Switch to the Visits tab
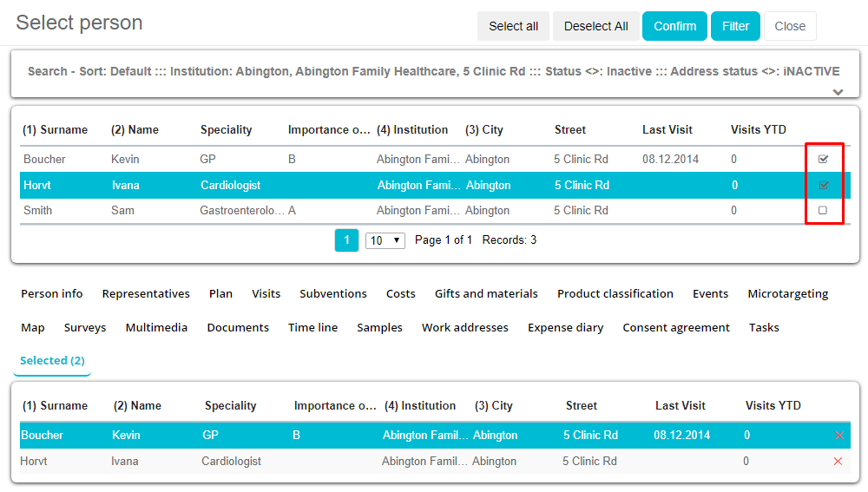This screenshot has height=492, width=868. click(x=266, y=294)
